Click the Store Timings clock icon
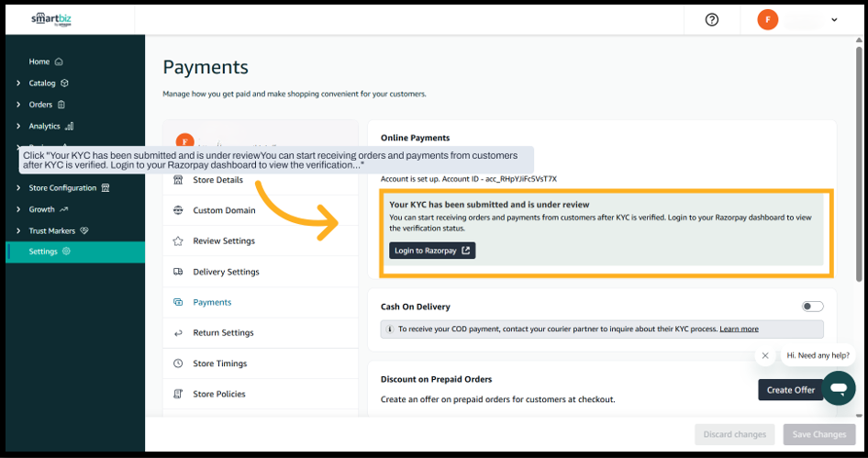 [x=178, y=363]
